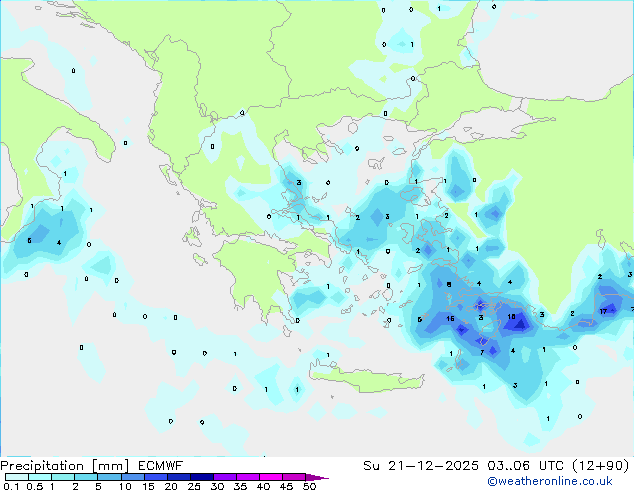Click the 35–40 mm legend color box
Viewport: 634px width, 490px height.
coord(248,477)
